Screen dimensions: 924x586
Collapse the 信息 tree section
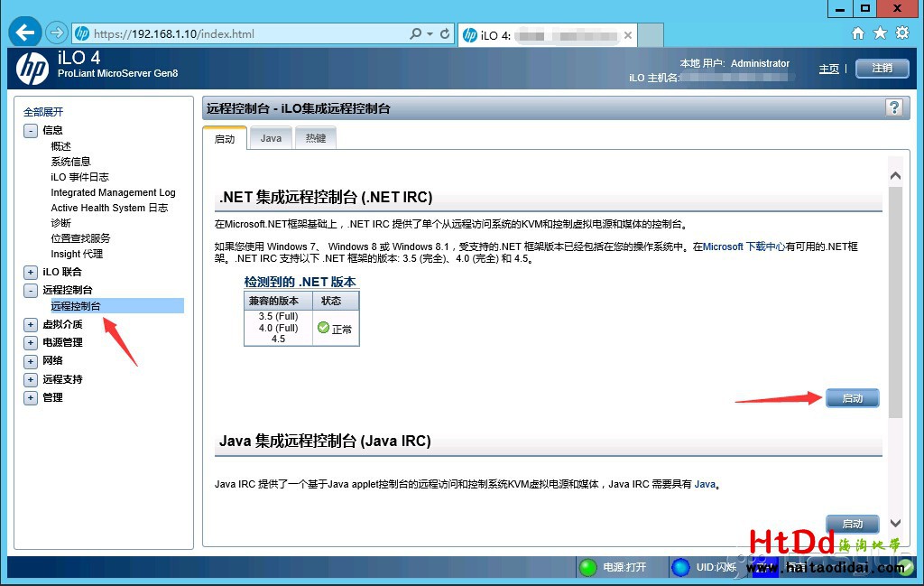click(31, 130)
